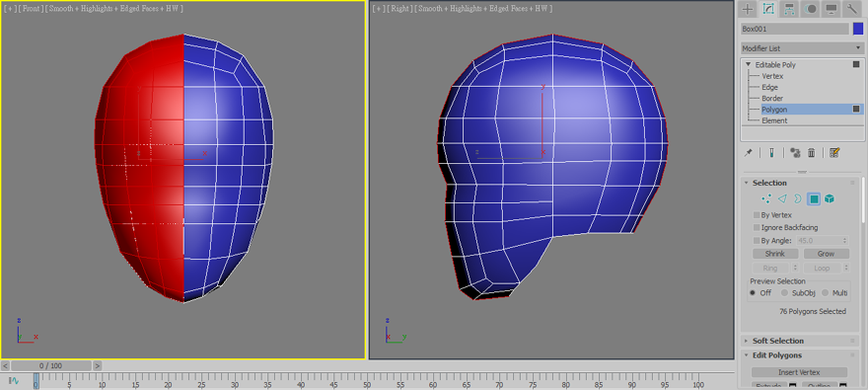Open the Motion panel tab

tap(811, 9)
